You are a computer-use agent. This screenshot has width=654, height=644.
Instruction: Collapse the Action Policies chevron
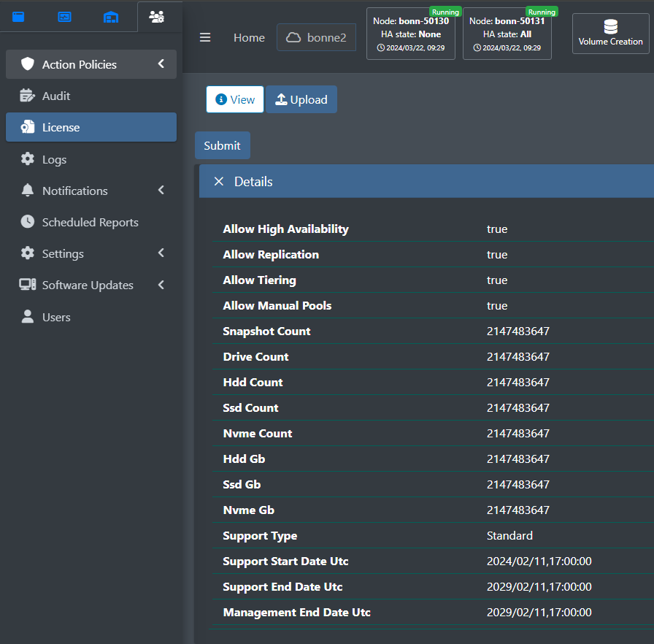click(161, 64)
